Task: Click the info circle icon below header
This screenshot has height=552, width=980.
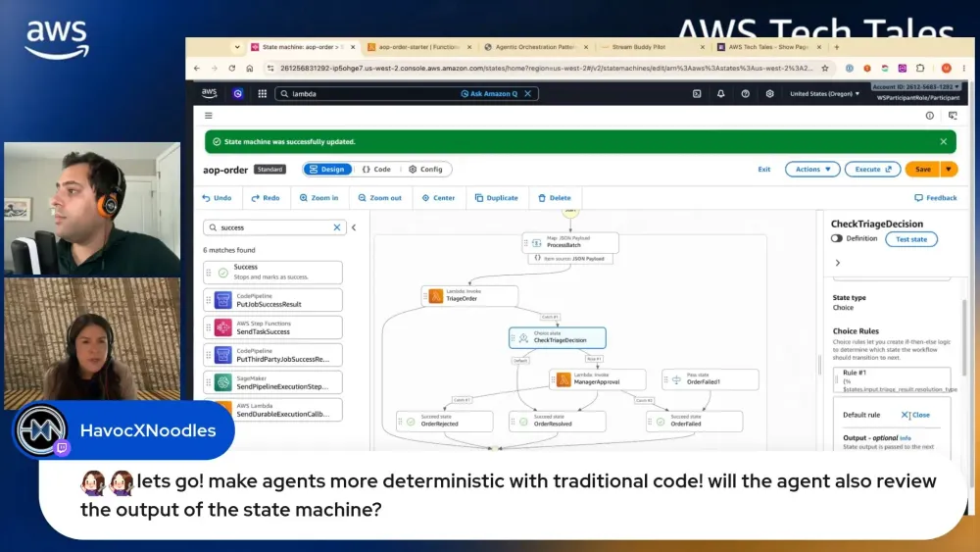Action: pos(929,116)
